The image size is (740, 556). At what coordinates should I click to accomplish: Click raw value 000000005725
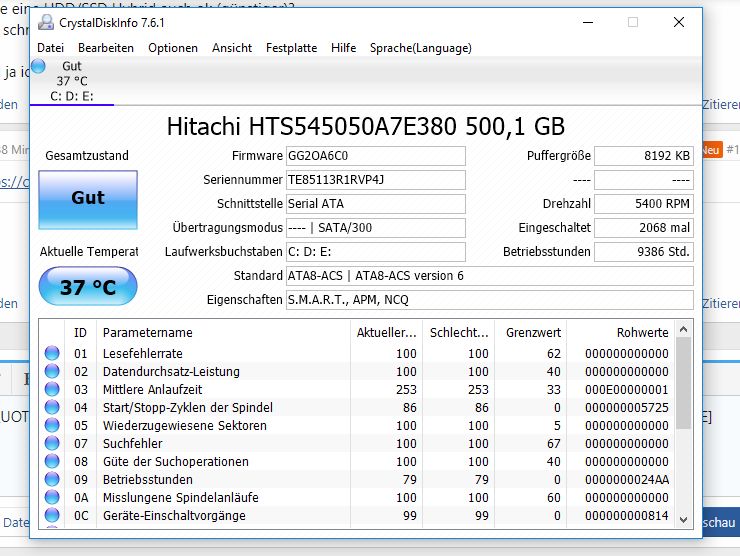coord(626,407)
